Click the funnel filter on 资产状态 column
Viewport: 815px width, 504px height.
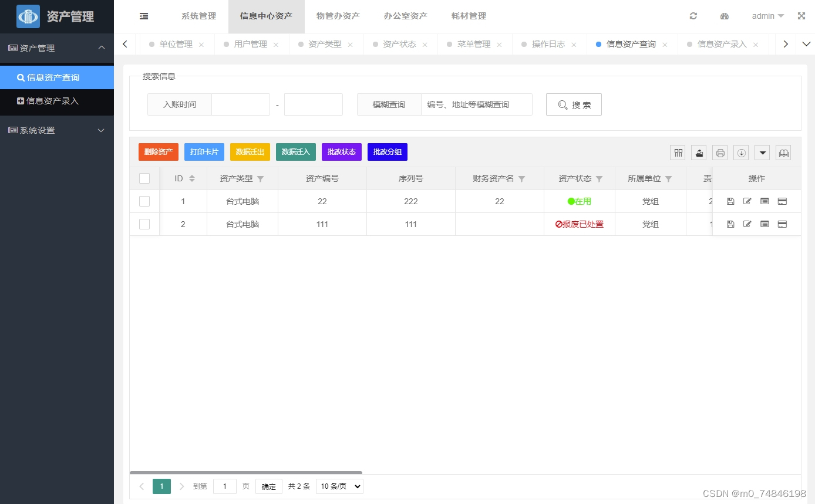599,179
